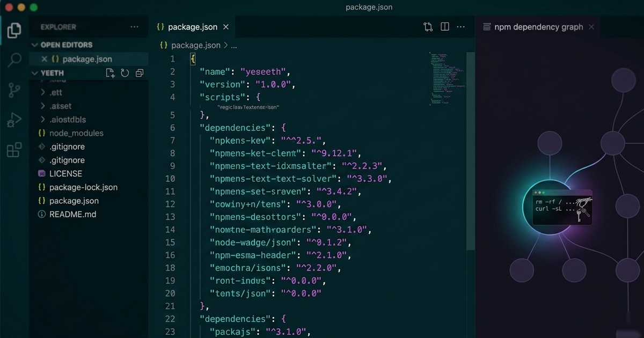
Task: Click line number 22 in gutter
Action: (170, 319)
